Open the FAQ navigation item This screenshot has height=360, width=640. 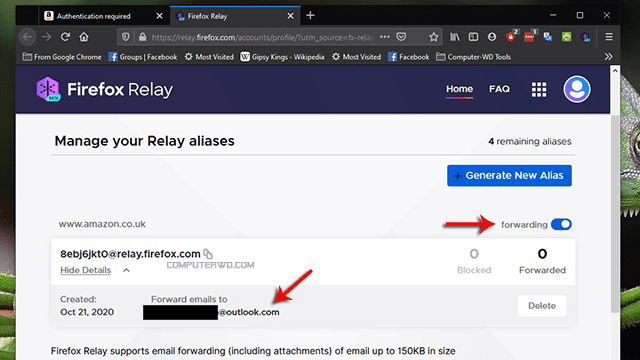(499, 89)
